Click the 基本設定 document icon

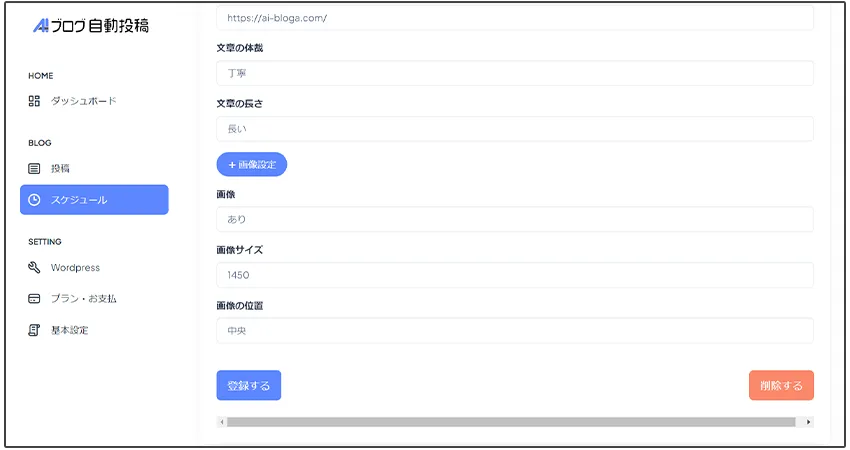(34, 330)
